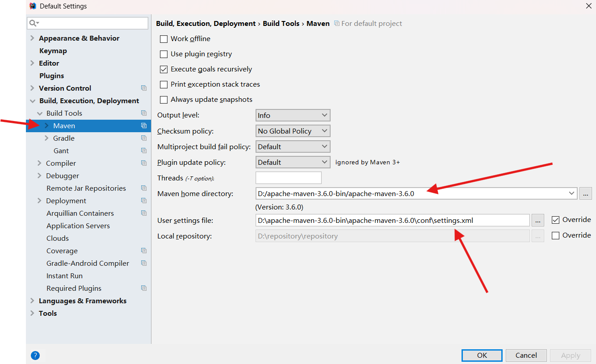Viewport: 596px width, 364px height.
Task: Enable Print exception stack traces
Action: tap(164, 84)
